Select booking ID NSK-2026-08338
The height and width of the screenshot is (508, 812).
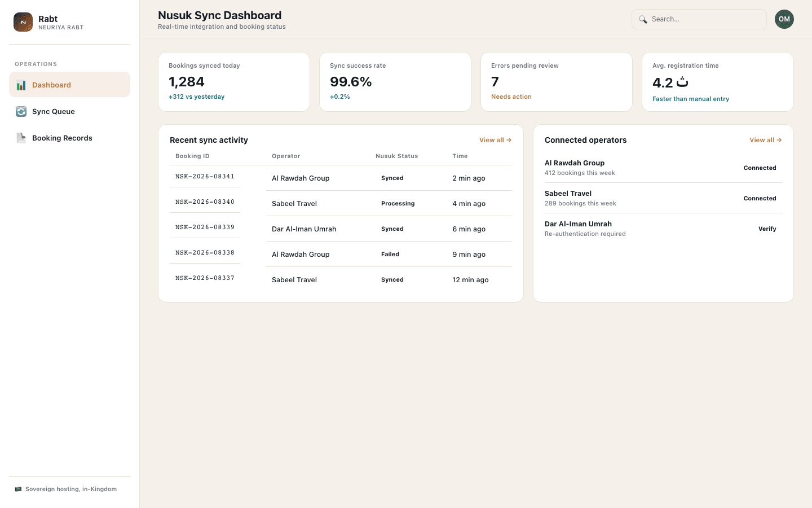pyautogui.click(x=205, y=252)
